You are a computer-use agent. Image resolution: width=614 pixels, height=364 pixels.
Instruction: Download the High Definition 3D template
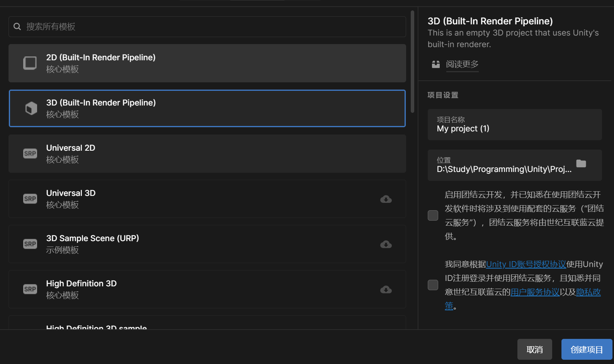(x=386, y=289)
